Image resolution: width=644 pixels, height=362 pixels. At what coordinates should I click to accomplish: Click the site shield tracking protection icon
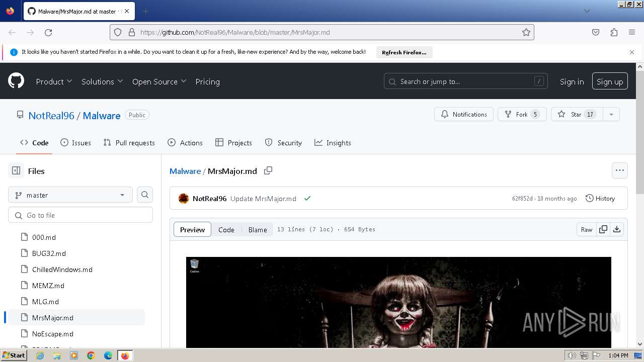click(118, 32)
